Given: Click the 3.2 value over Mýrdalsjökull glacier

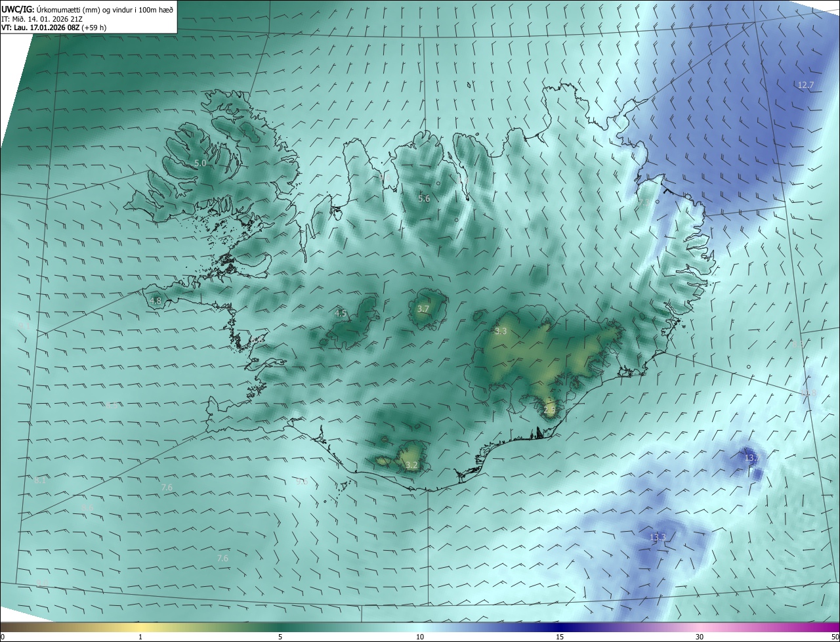Looking at the screenshot, I should [x=411, y=465].
